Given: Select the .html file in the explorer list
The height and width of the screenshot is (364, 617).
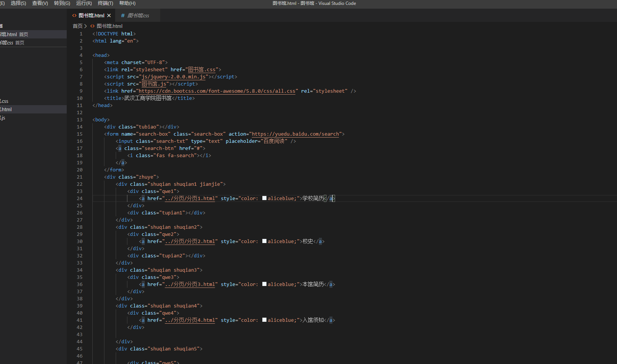Looking at the screenshot, I should tap(33, 109).
